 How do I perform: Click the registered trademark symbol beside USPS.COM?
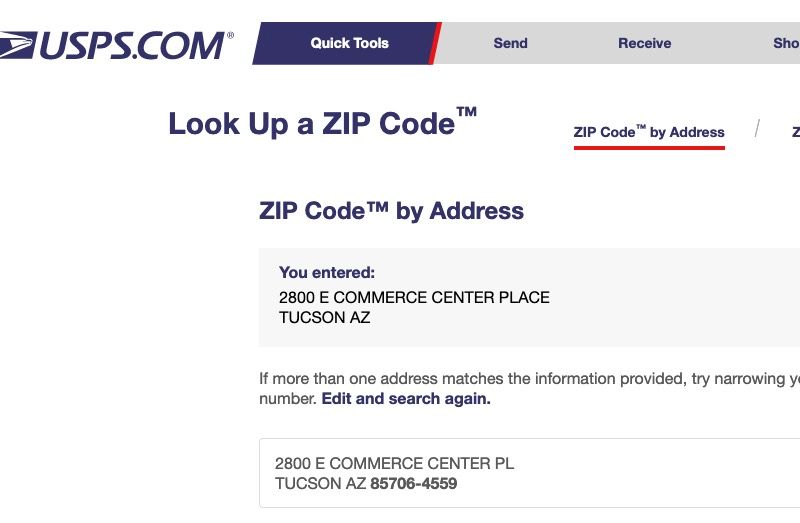point(230,35)
